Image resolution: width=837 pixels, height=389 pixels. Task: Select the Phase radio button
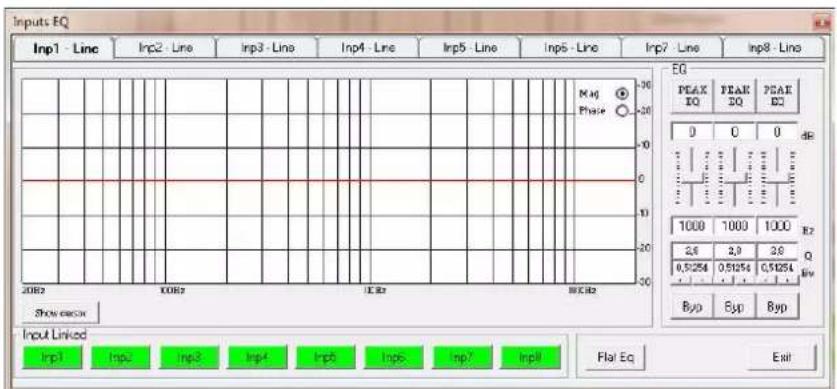pyautogui.click(x=621, y=111)
